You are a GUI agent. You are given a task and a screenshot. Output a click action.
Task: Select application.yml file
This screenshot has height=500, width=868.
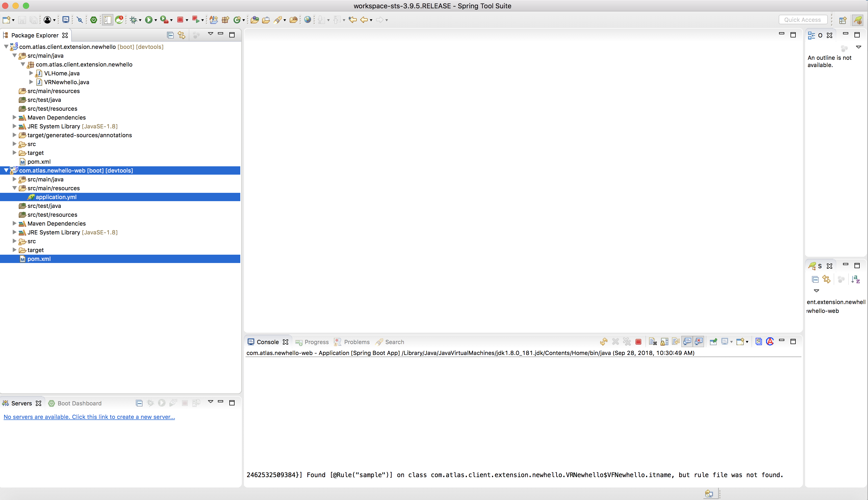coord(120,197)
